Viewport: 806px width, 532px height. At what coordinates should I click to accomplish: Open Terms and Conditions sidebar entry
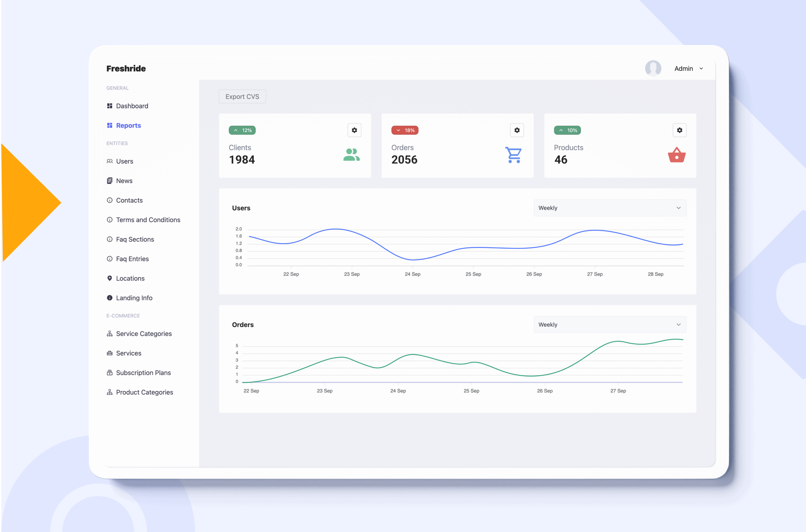click(148, 220)
